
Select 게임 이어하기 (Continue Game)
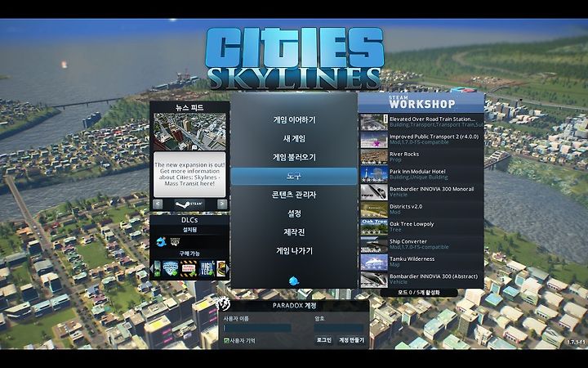tap(294, 120)
